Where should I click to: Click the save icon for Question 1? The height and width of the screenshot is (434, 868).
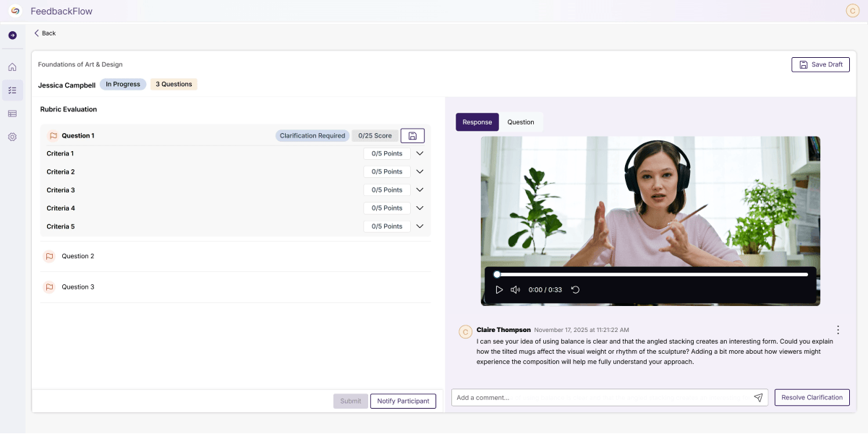(412, 135)
